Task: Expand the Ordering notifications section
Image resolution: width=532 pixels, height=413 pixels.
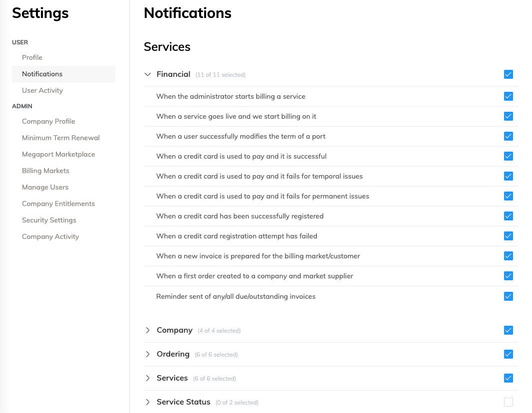Action: click(148, 354)
